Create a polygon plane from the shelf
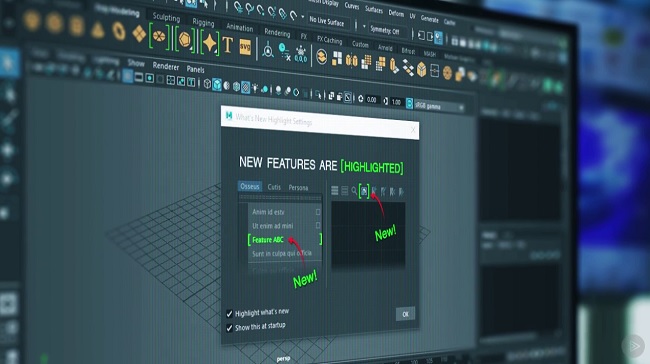 pos(139,34)
